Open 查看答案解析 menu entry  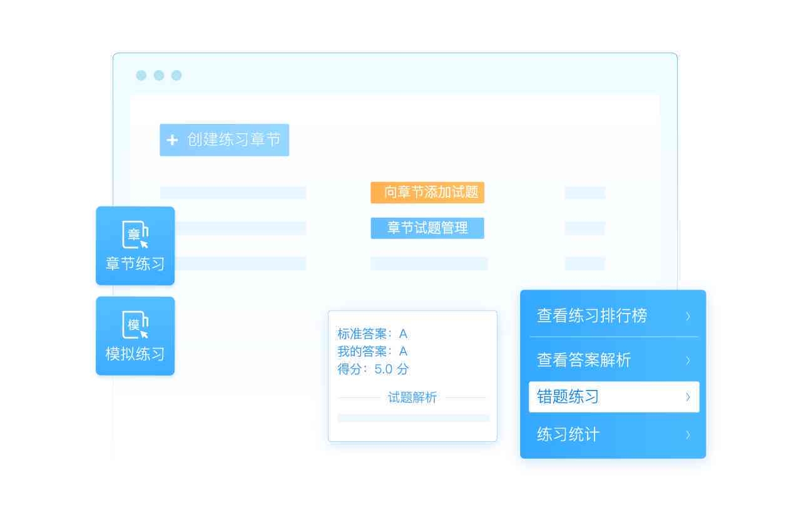tap(613, 360)
